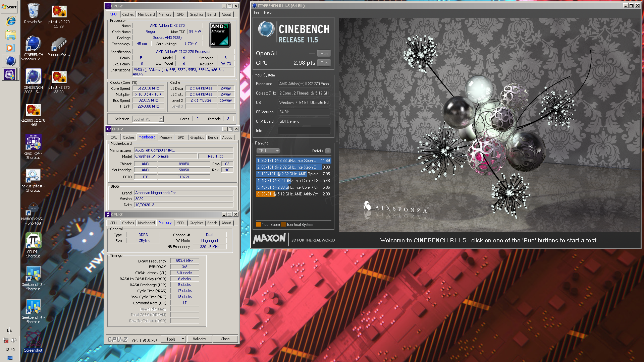
Task: Select ranking row 4 Intel Core i7 5.48
Action: pos(293,181)
